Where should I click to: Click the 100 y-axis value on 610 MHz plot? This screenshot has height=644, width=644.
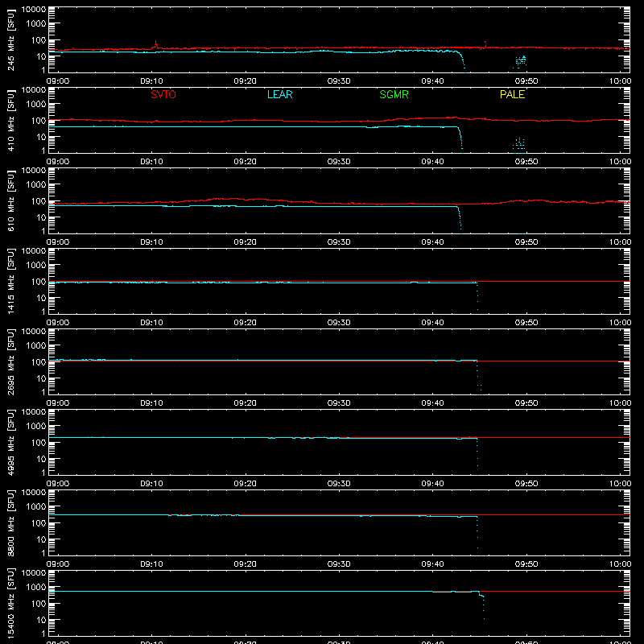point(39,201)
